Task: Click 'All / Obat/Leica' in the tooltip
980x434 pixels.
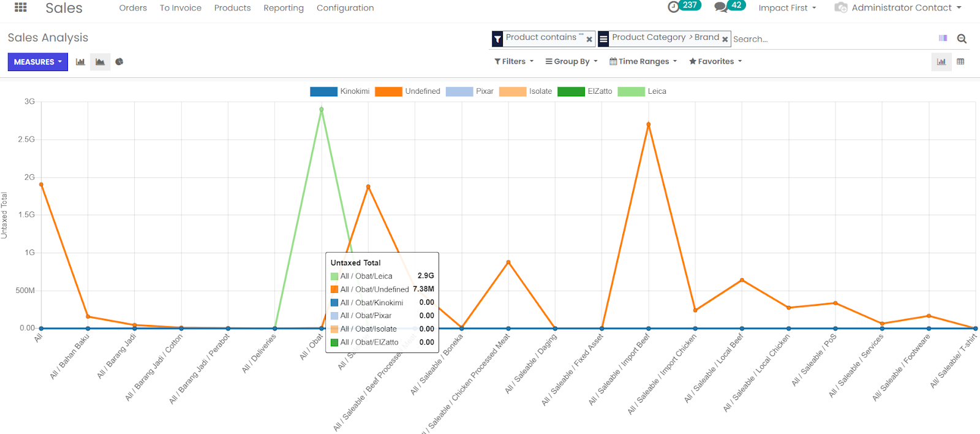Action: tap(366, 276)
